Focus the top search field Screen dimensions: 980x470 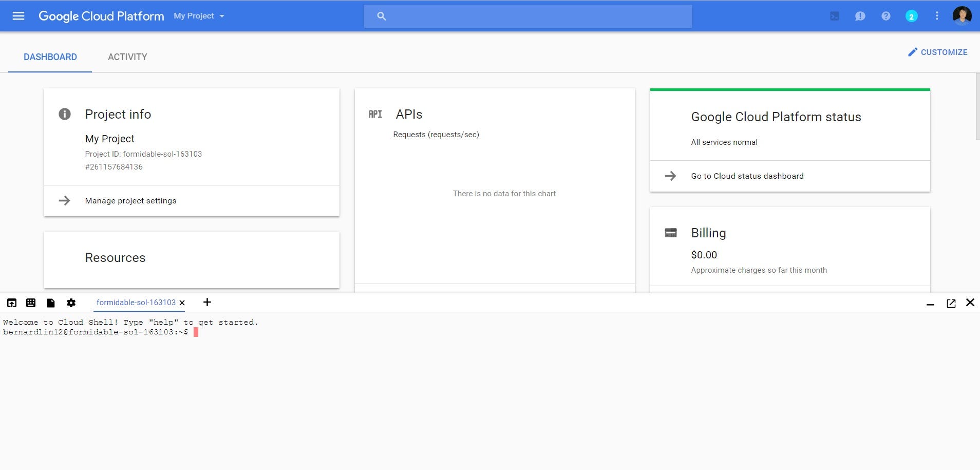tap(528, 16)
